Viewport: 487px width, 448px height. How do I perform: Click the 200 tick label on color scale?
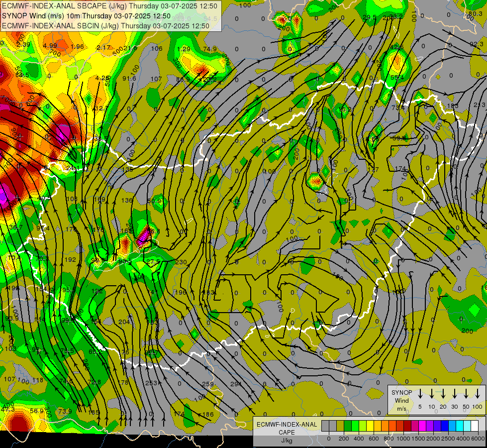[344, 439]
